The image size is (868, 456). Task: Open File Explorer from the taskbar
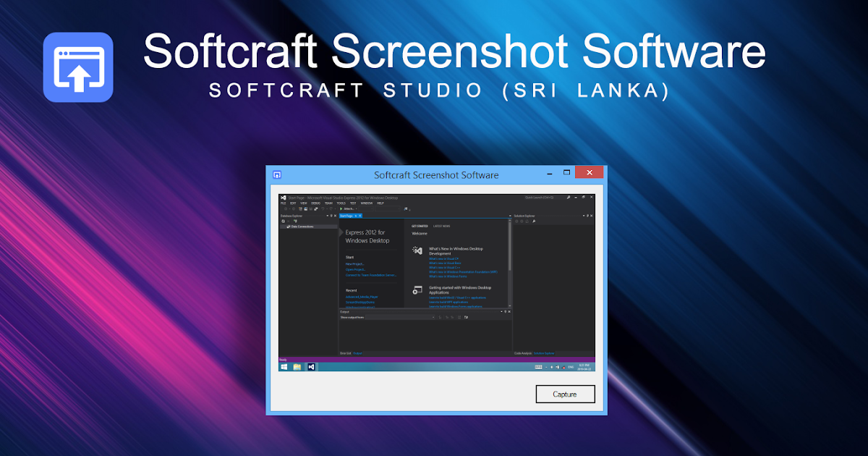[x=297, y=366]
